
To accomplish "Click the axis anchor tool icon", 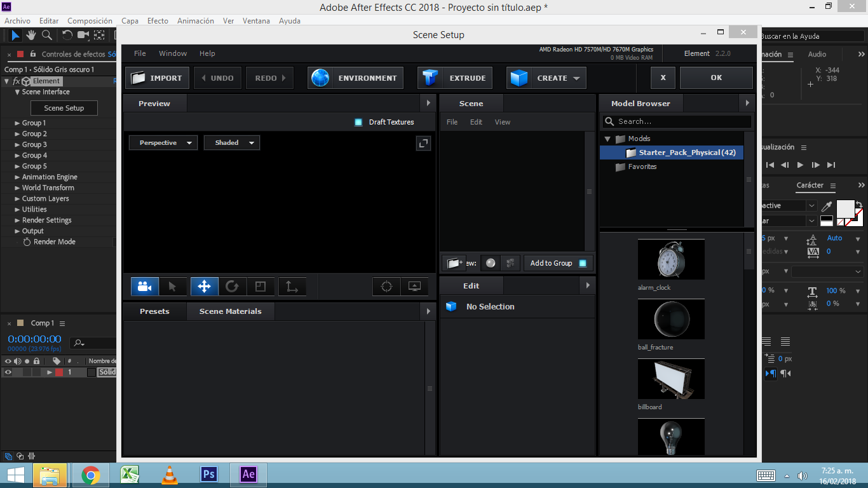I will pyautogui.click(x=292, y=287).
